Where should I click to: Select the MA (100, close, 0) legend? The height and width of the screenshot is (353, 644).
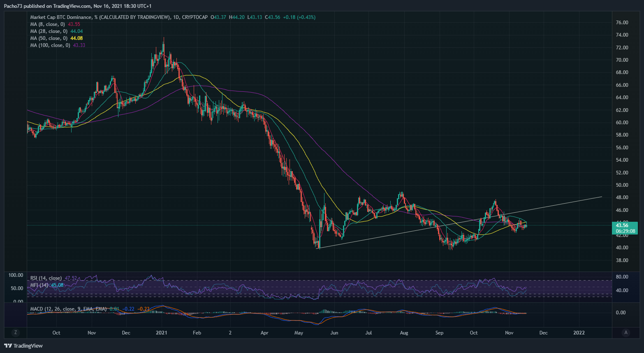point(51,45)
